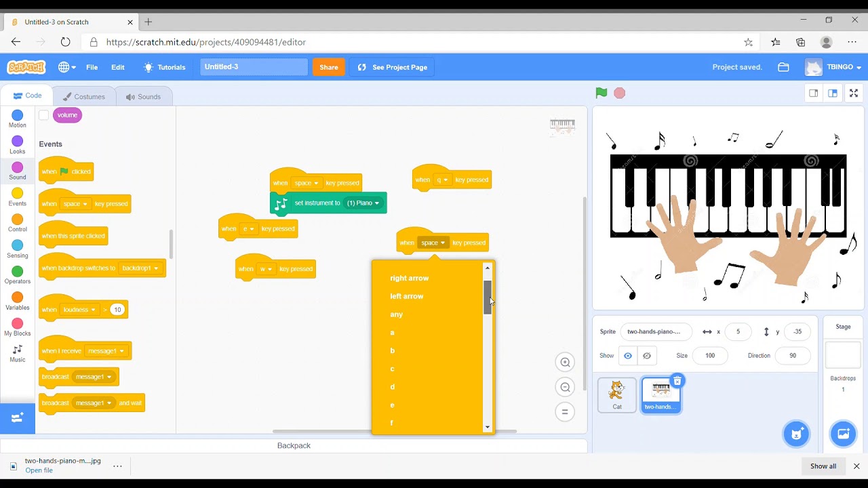This screenshot has width=868, height=488.
Task: Toggle the volume variable checkbox
Action: (x=43, y=115)
